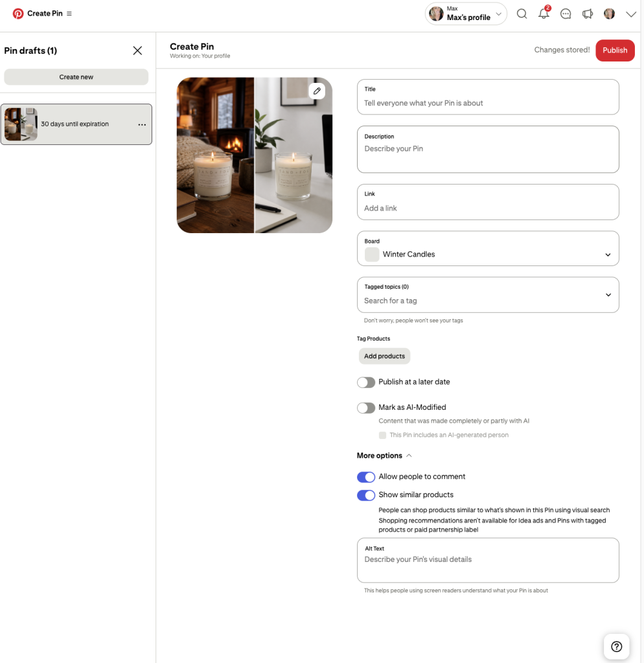This screenshot has height=663, width=644.
Task: Open the megaphone updates icon
Action: [x=587, y=14]
